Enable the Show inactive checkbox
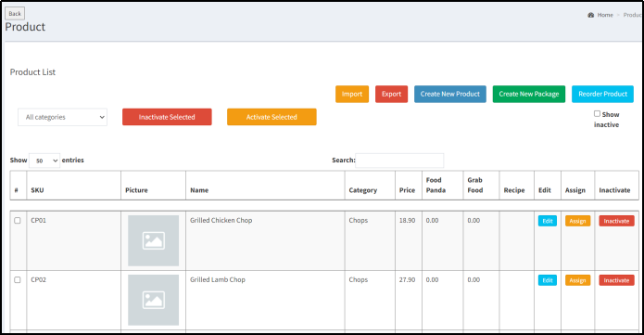 (x=597, y=113)
